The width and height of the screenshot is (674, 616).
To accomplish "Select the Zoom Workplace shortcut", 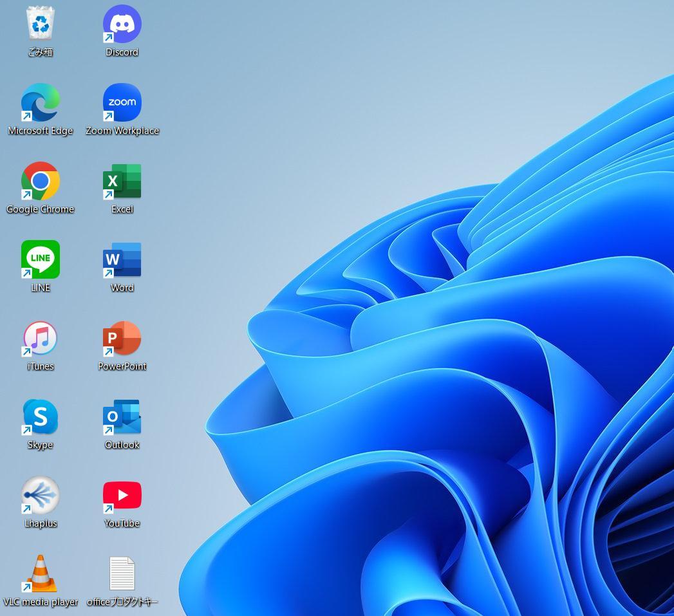I will 122,102.
